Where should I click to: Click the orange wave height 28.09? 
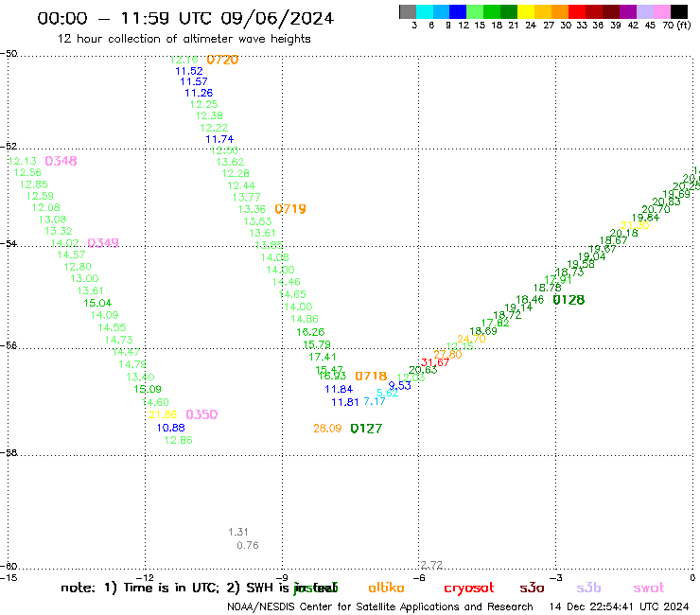point(327,429)
